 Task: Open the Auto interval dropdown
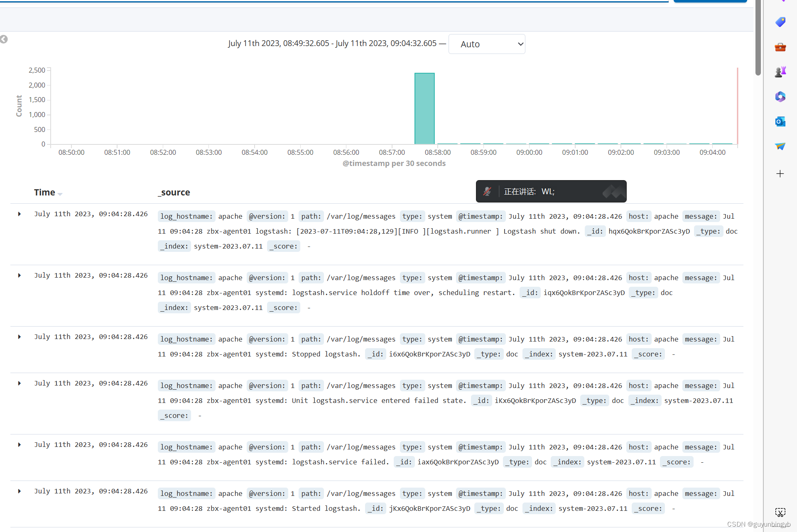pyautogui.click(x=487, y=44)
